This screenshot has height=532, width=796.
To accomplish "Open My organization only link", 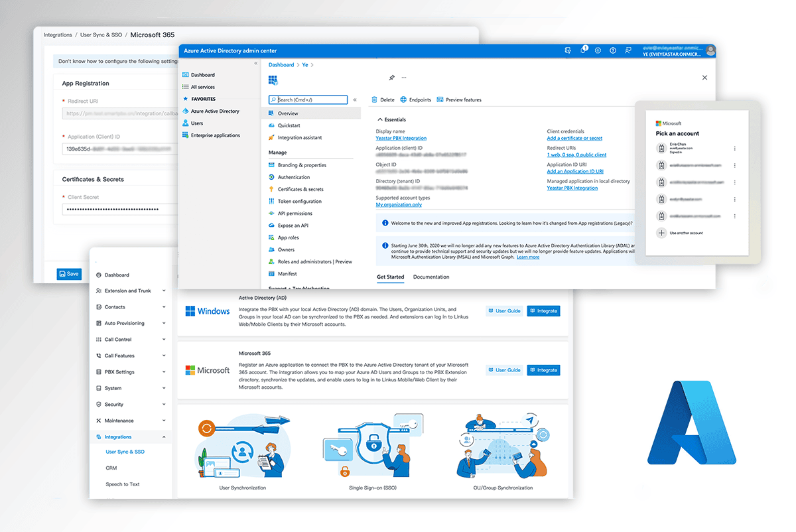I will (x=399, y=205).
